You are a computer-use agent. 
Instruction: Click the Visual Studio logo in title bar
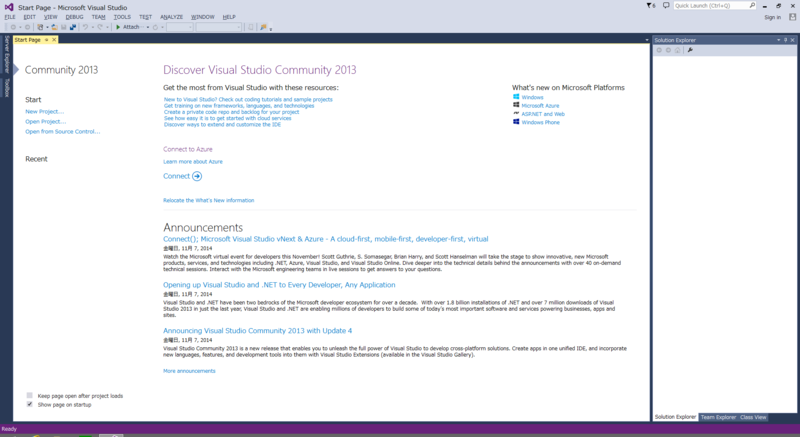click(9, 7)
